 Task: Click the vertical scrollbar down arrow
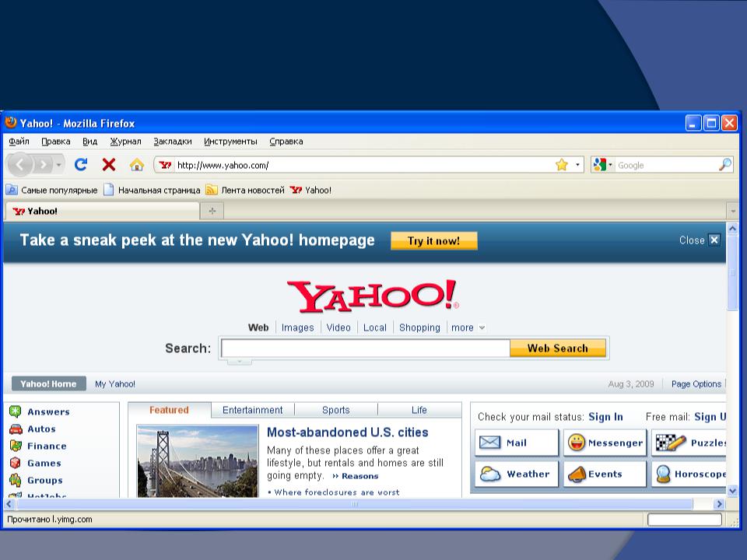point(733,491)
